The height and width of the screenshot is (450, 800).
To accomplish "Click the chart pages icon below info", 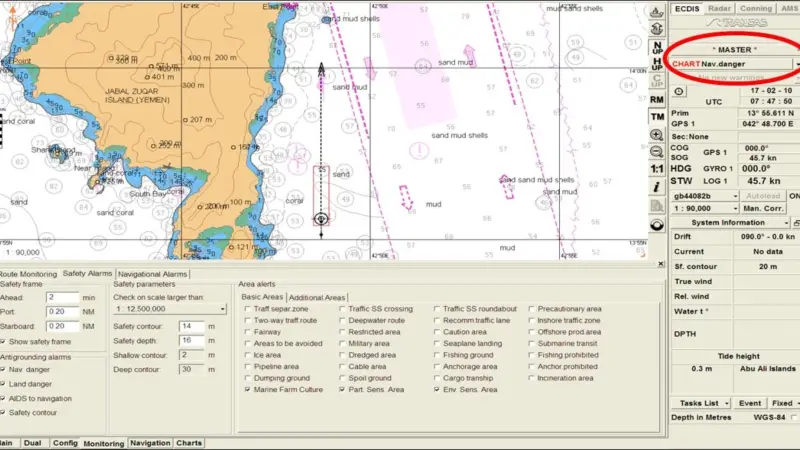I will (657, 206).
